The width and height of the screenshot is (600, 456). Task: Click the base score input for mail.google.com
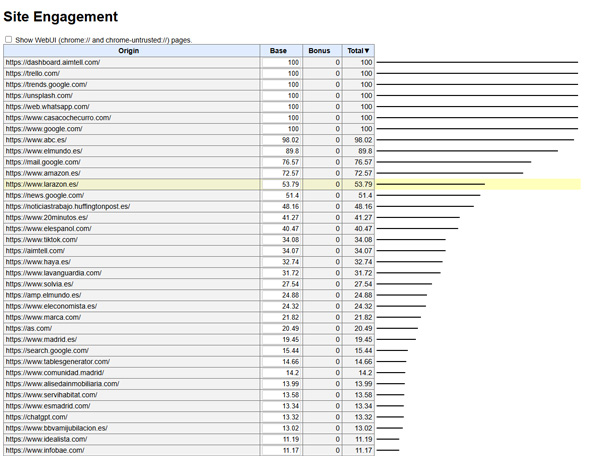(281, 162)
